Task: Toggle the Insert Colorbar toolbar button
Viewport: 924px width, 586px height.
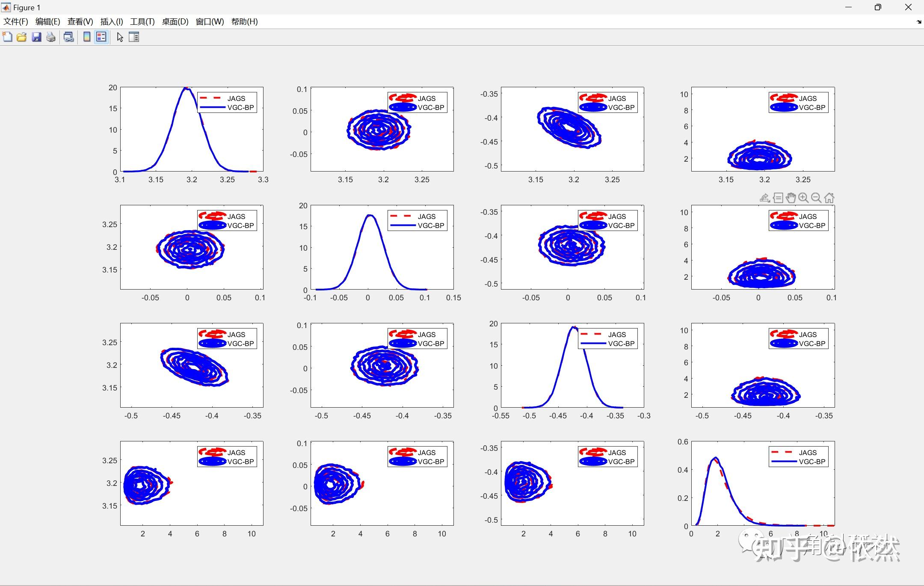Action: [87, 37]
